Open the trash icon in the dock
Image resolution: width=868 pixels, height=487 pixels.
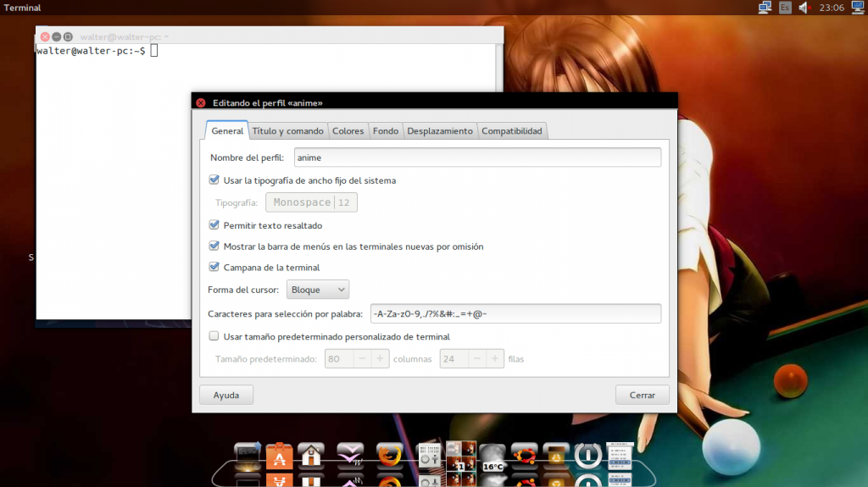[x=556, y=456]
